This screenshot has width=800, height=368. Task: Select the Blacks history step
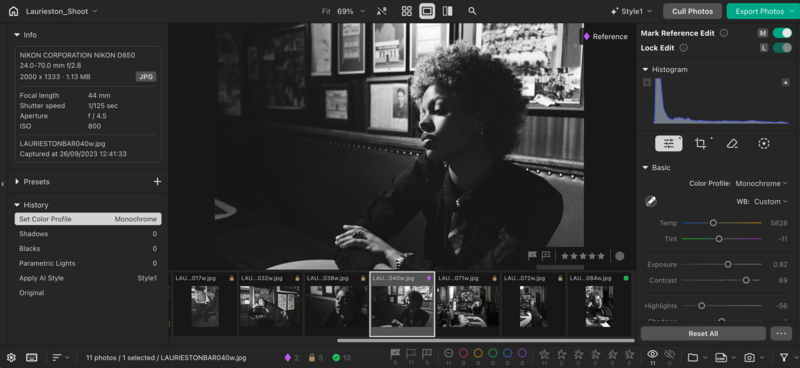pos(88,249)
